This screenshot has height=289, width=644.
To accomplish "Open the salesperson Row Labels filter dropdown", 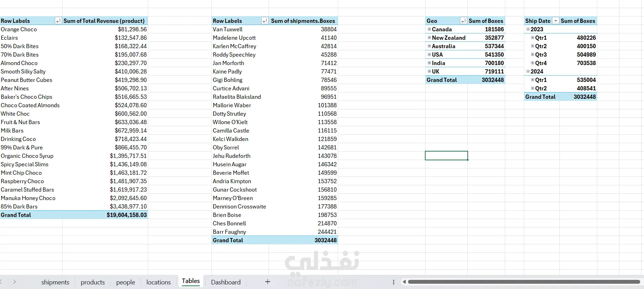I will coord(264,21).
